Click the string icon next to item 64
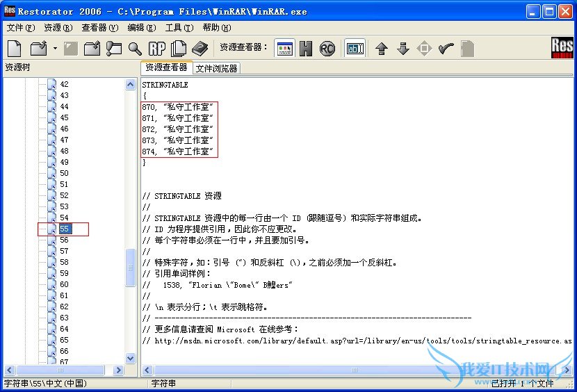The height and width of the screenshot is (392, 577). click(52, 329)
